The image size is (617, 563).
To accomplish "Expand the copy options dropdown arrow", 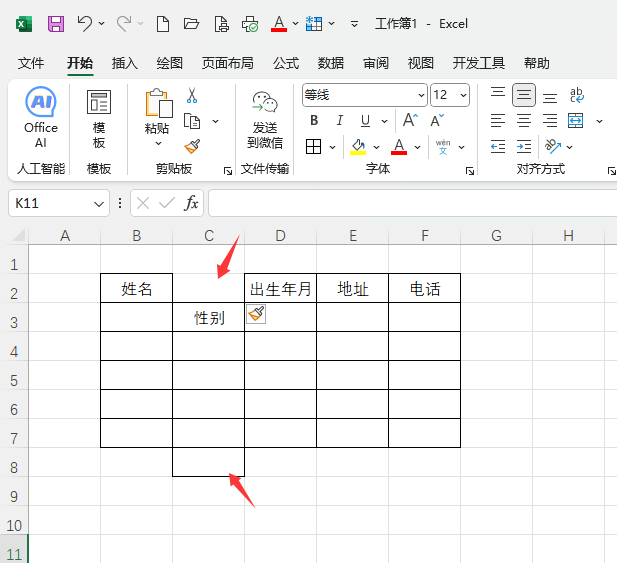I will tap(216, 121).
